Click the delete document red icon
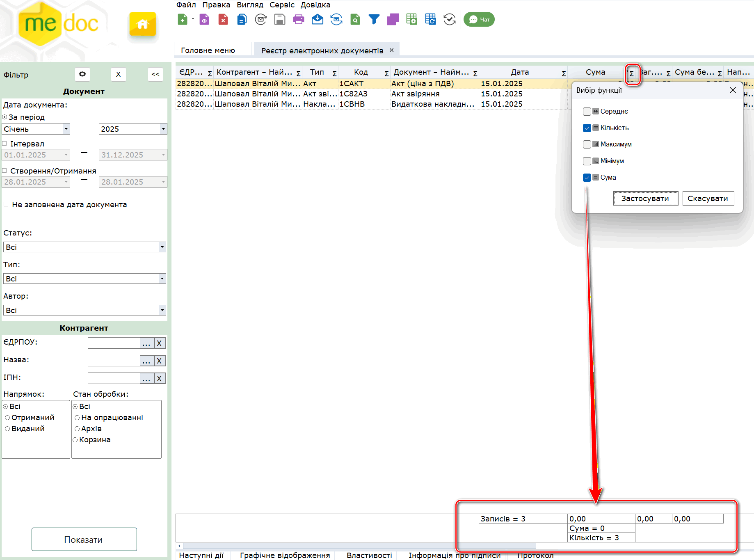 pos(223,19)
